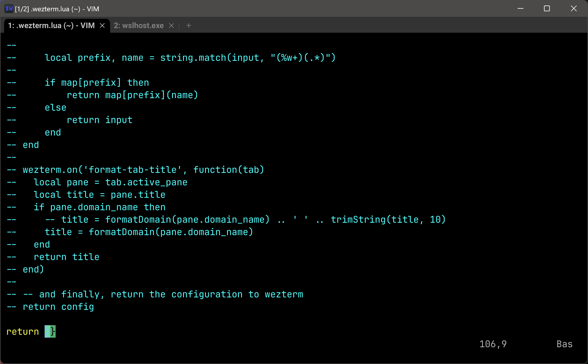
Task: Close the WezTerm window
Action: coord(574,9)
